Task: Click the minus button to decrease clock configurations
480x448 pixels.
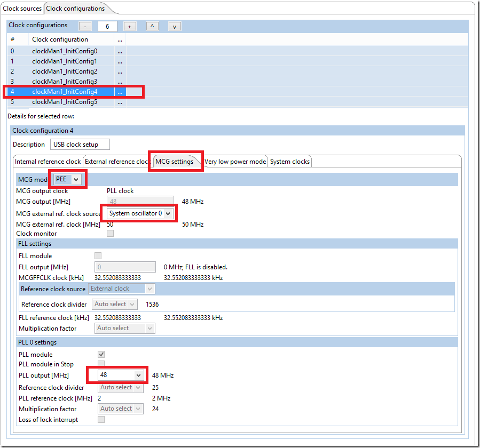Action: [85, 26]
